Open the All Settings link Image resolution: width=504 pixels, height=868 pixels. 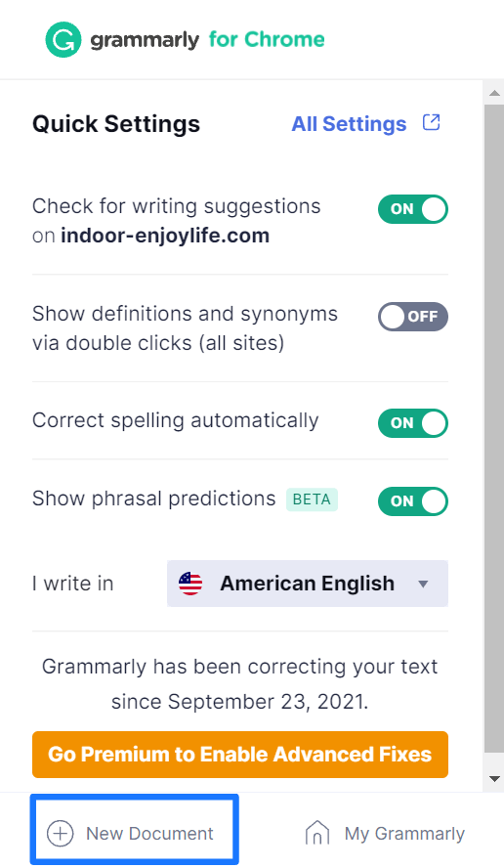tap(349, 124)
